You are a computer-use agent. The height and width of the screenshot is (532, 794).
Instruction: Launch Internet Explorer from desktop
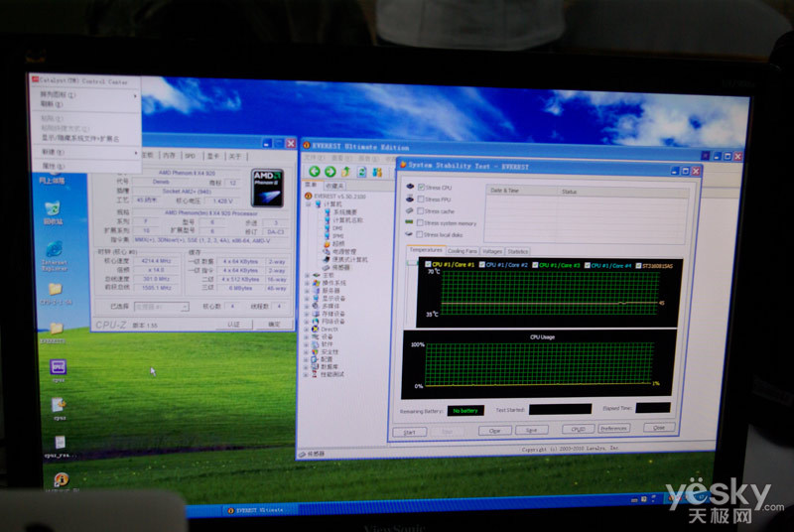55,256
